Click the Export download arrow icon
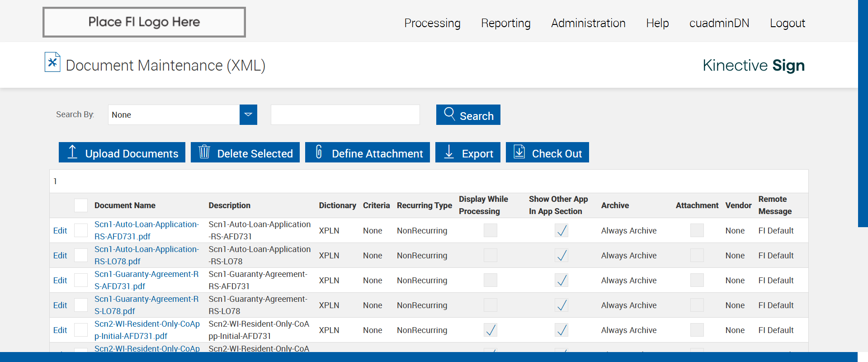This screenshot has height=362, width=868. pyautogui.click(x=449, y=152)
